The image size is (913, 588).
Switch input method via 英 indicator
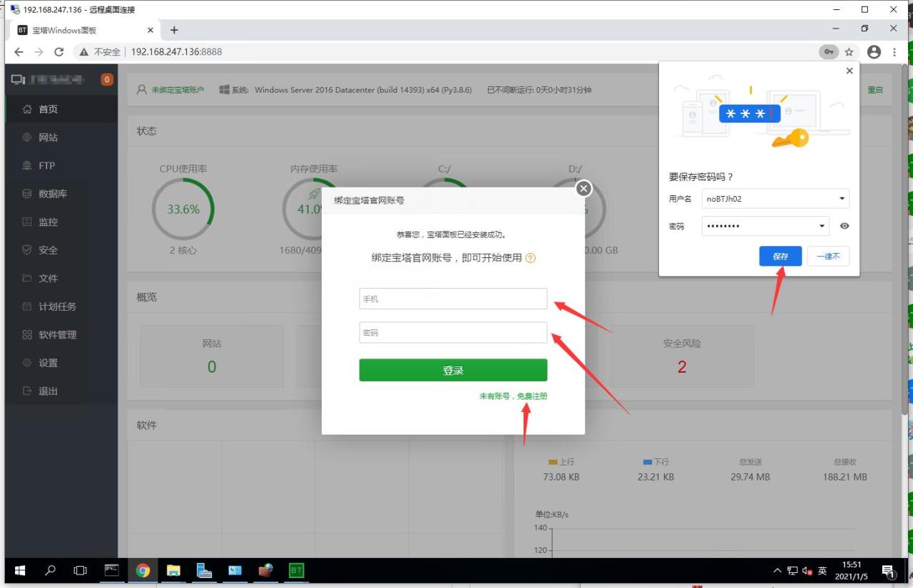point(822,571)
